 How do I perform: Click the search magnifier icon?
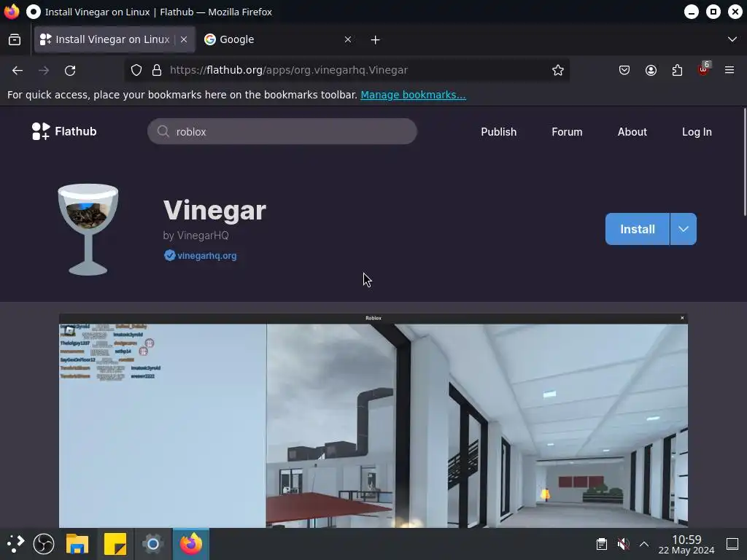163,131
